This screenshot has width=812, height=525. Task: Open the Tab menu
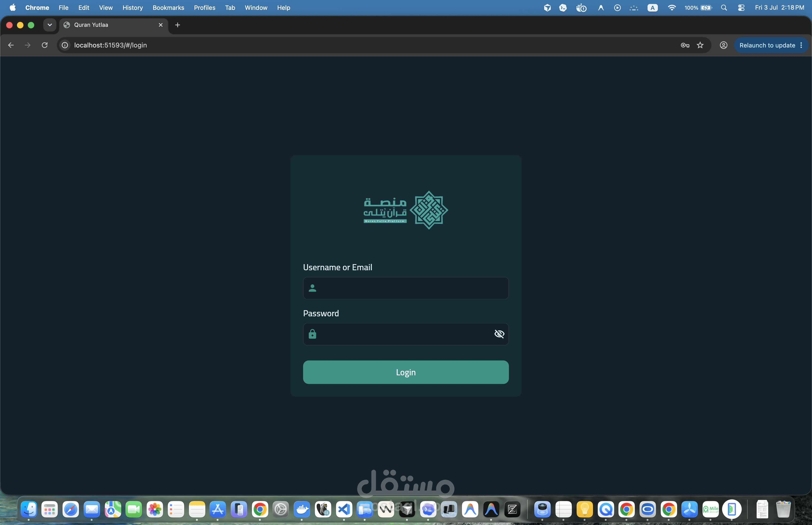[x=230, y=8]
